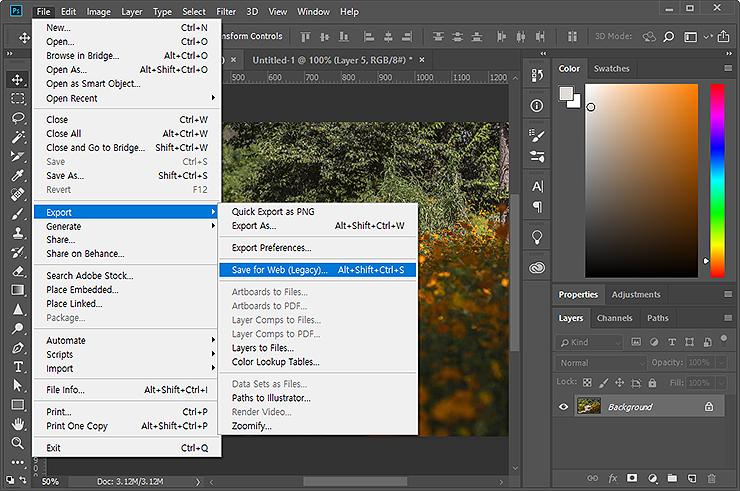The height and width of the screenshot is (491, 740).
Task: Click the 50% zoom level field
Action: click(50, 482)
